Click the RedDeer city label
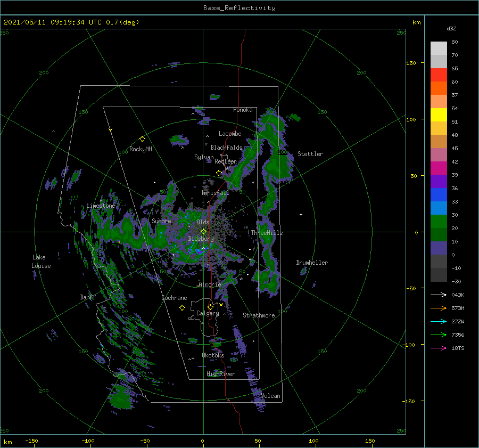Screen dimensions: 479x448 226,161
